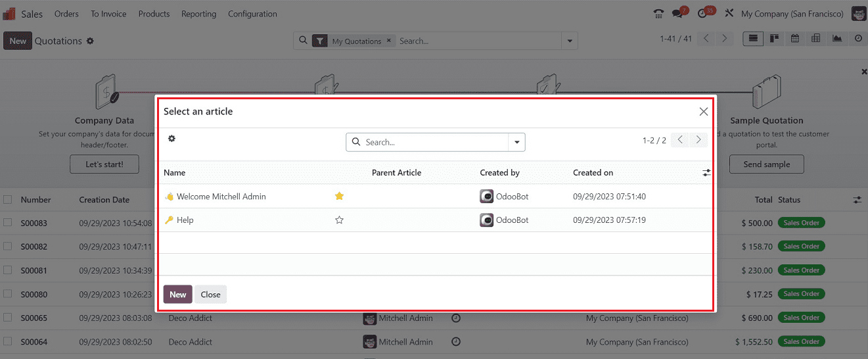Screen dimensions: 868x359
Task: Open the Welcome Mitchell Admin article row
Action: [435, 196]
